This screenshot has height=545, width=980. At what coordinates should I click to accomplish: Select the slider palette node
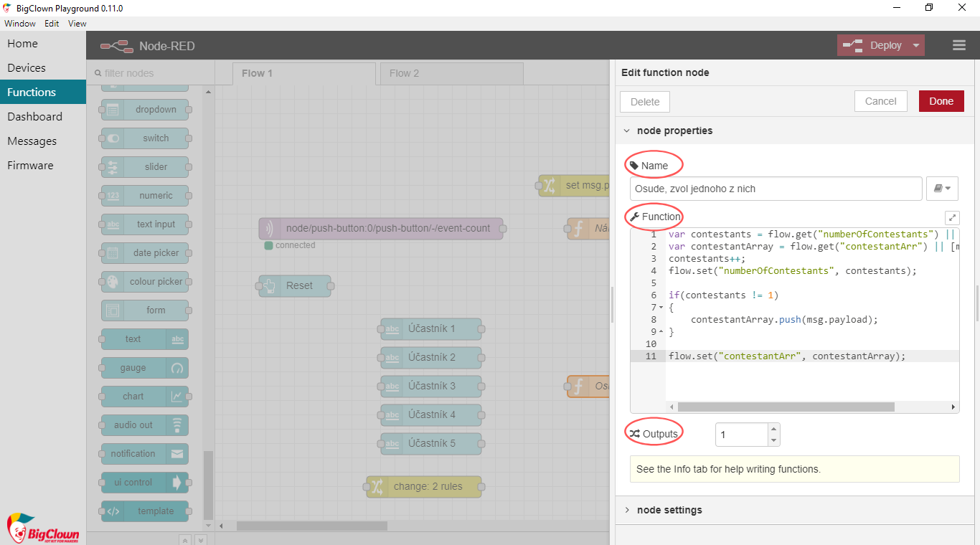click(145, 167)
